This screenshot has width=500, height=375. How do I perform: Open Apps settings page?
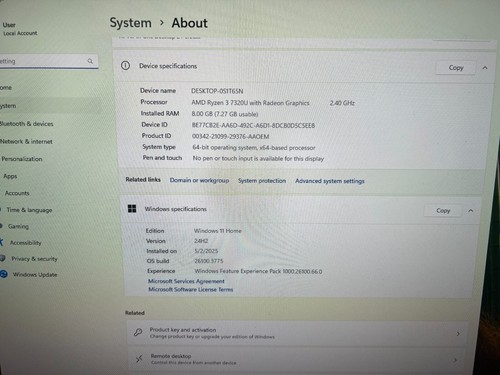pyautogui.click(x=10, y=176)
